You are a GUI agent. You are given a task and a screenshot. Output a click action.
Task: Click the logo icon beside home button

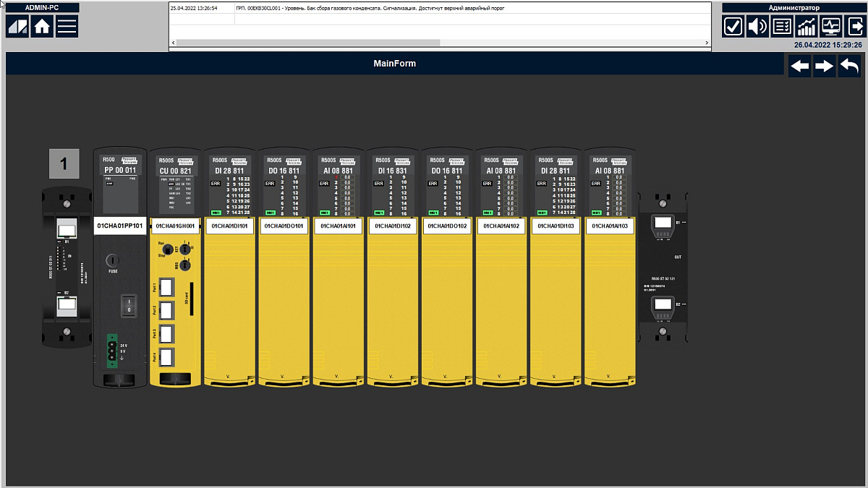pyautogui.click(x=17, y=27)
